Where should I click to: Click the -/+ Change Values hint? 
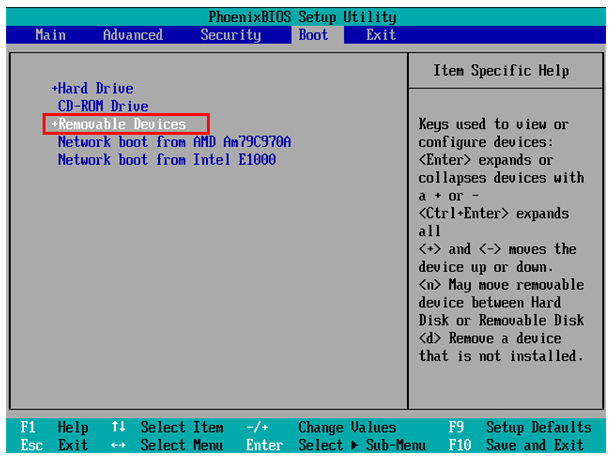321,427
